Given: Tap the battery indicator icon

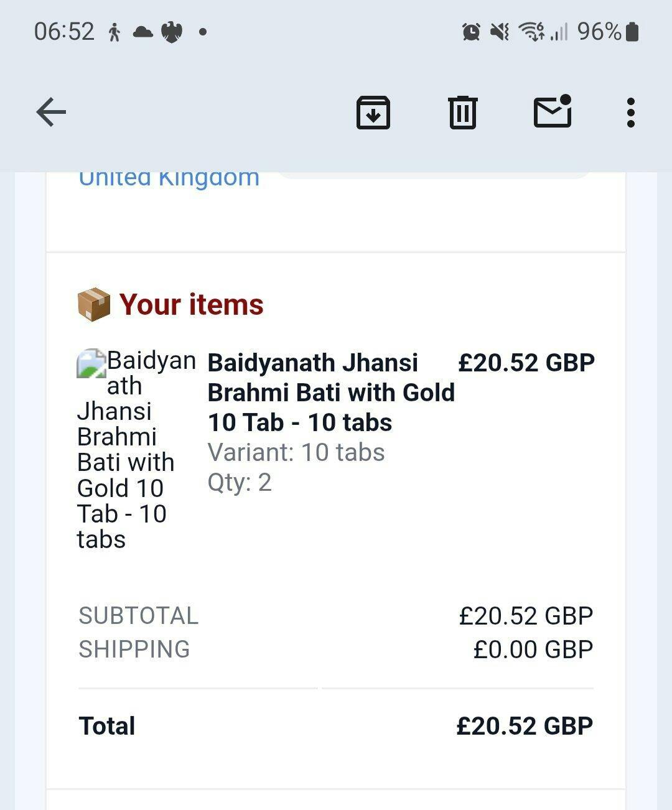Looking at the screenshot, I should [x=632, y=31].
